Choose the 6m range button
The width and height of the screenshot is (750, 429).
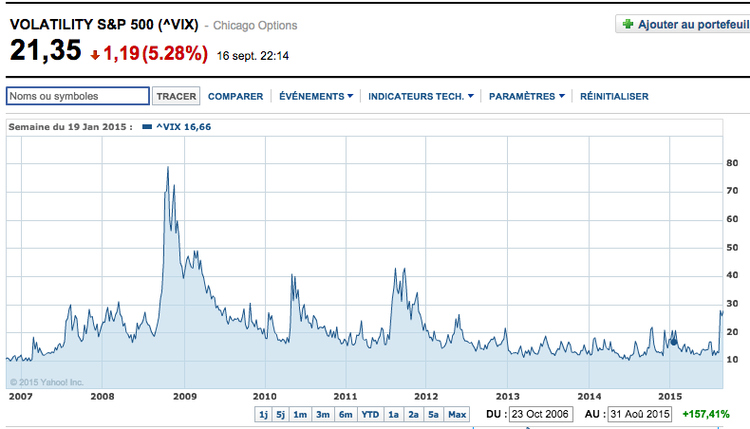click(346, 414)
